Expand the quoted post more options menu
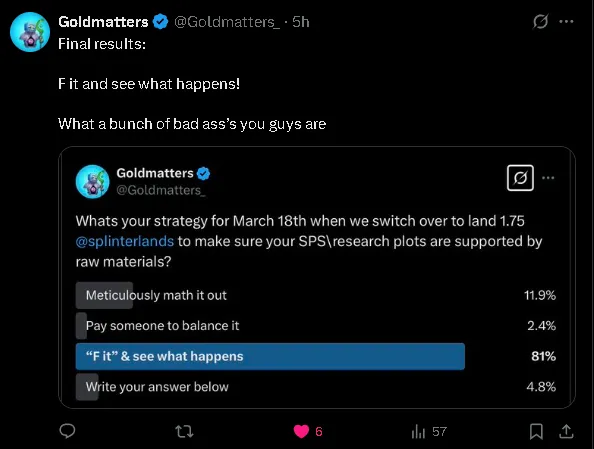Viewport: 594px width, 449px height. [548, 178]
